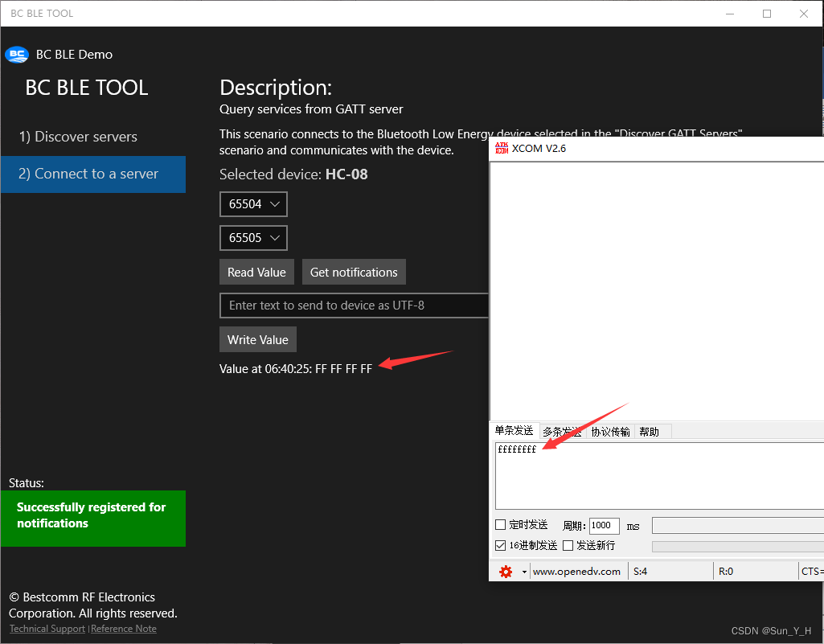The height and width of the screenshot is (644, 824).
Task: Switch to the 单条发送 tab
Action: point(514,431)
